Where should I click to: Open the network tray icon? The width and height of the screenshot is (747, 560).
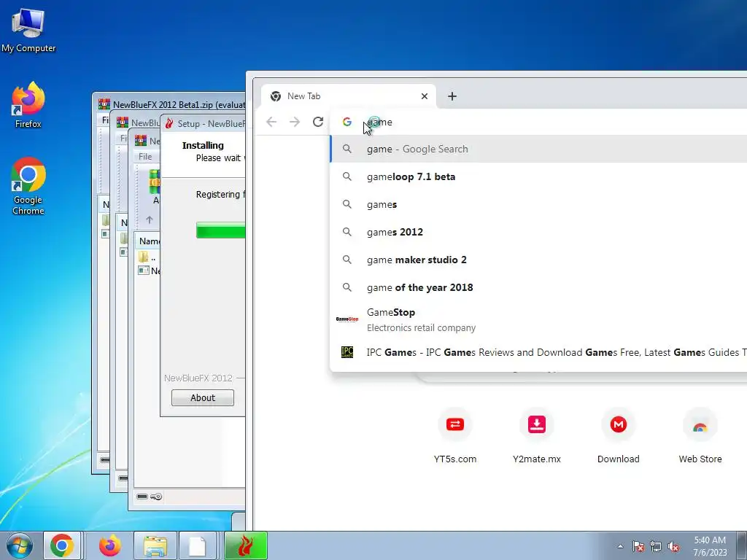coord(656,546)
